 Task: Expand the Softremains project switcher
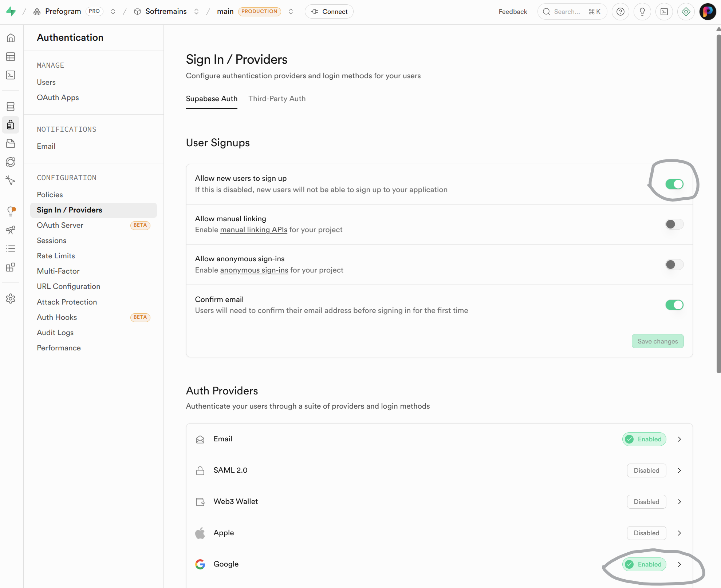pos(196,12)
